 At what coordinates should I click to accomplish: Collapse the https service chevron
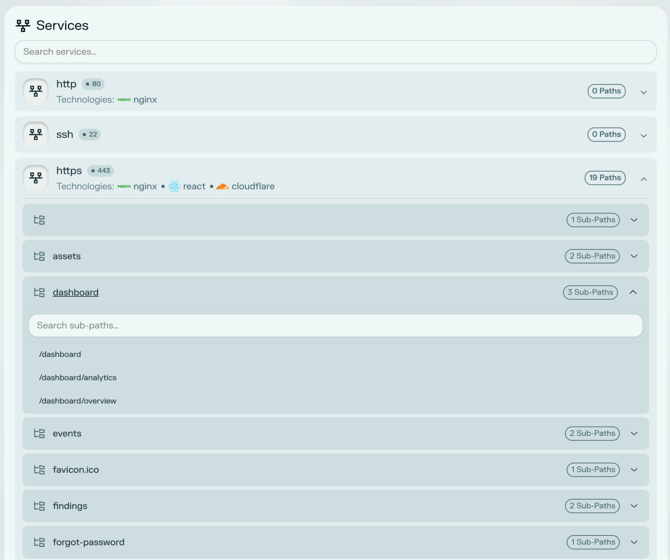click(x=644, y=179)
